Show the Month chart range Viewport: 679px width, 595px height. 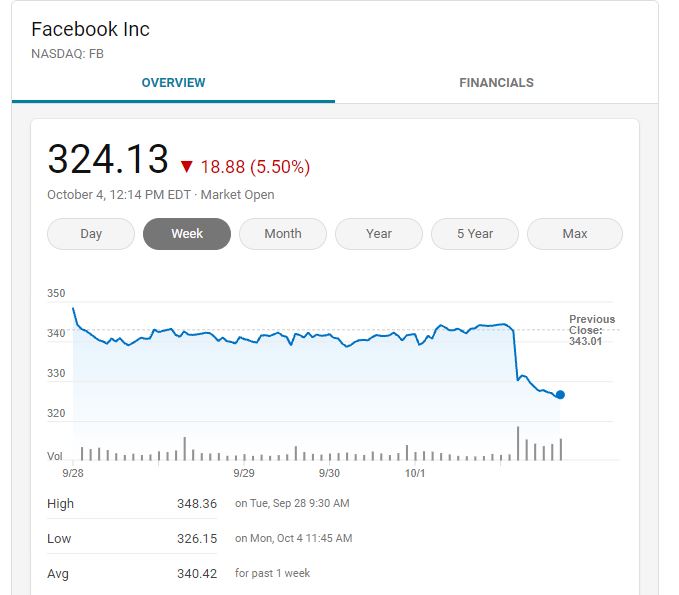pos(283,234)
